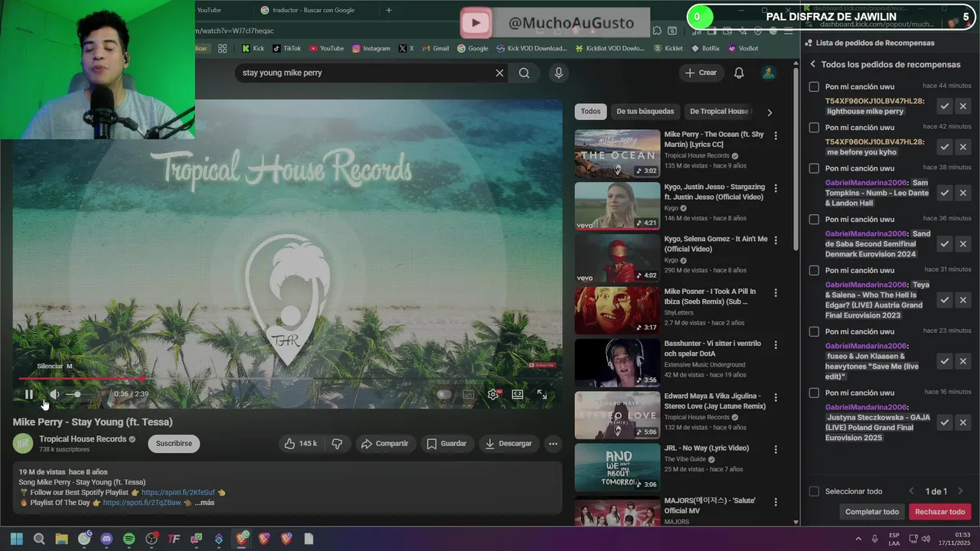
Task: Reject lighthouse mike perry request X
Action: [963, 106]
